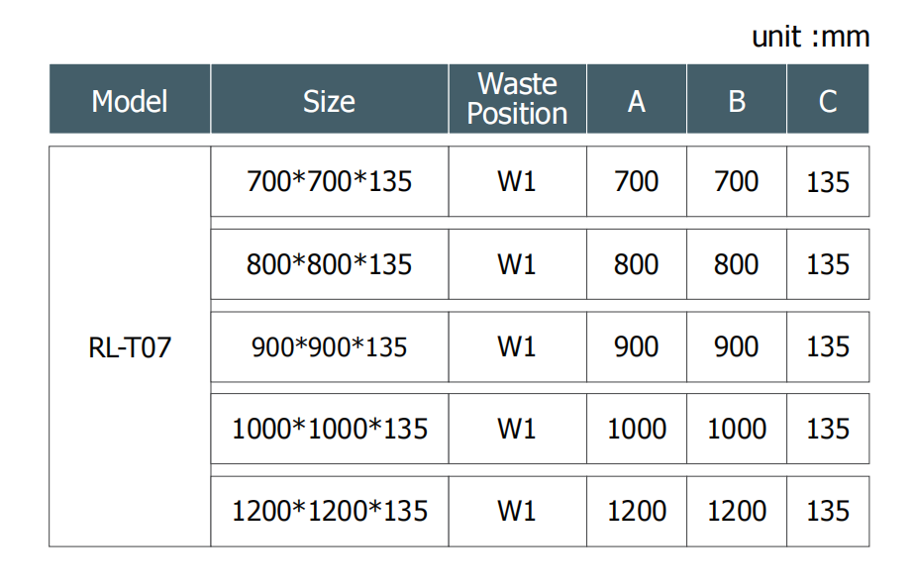The image size is (914, 588).
Task: Click the Waste Position column header
Action: (x=517, y=99)
